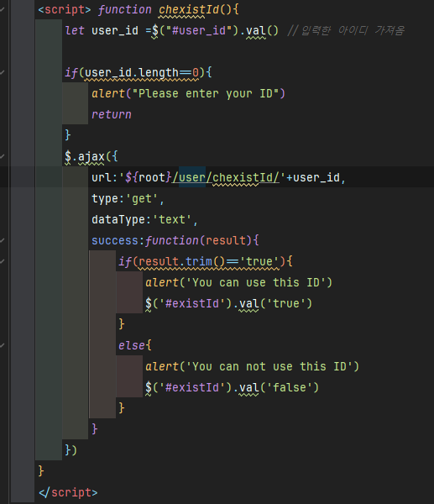The image size is (434, 504).
Task: Collapse the fold marker beside the else{ line
Action: [2, 345]
